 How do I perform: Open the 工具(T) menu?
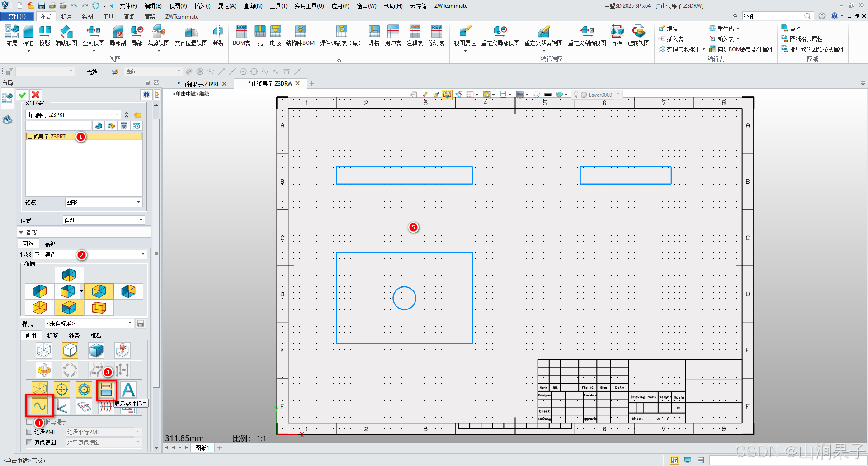pyautogui.click(x=279, y=6)
